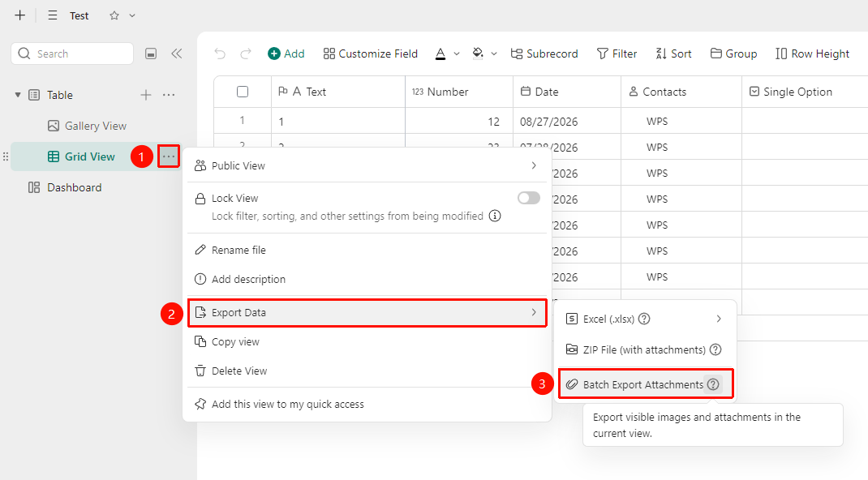Screen dimensions: 868x480
Task: Open the Public View submenu
Action: coord(367,166)
